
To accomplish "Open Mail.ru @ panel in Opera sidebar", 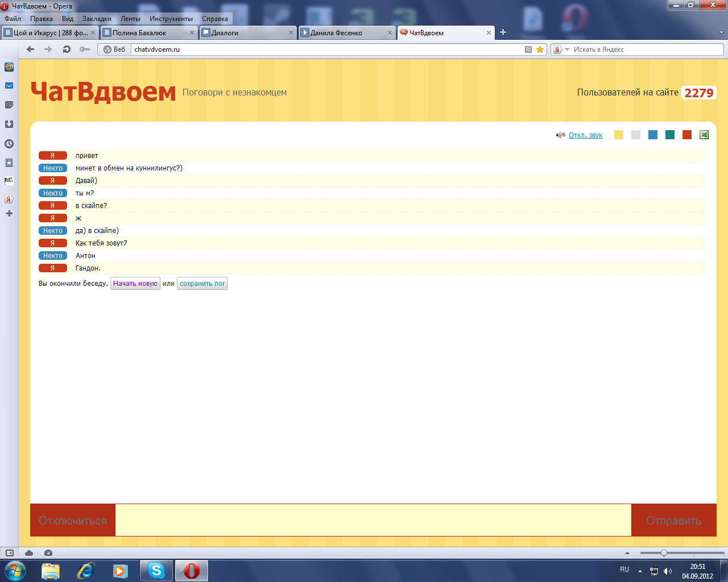I will (9, 67).
